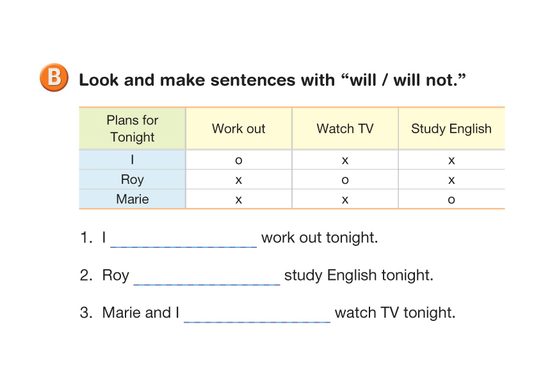This screenshot has height=392, width=559.
Task: Click the "Roy" row label cell
Action: [x=132, y=180]
